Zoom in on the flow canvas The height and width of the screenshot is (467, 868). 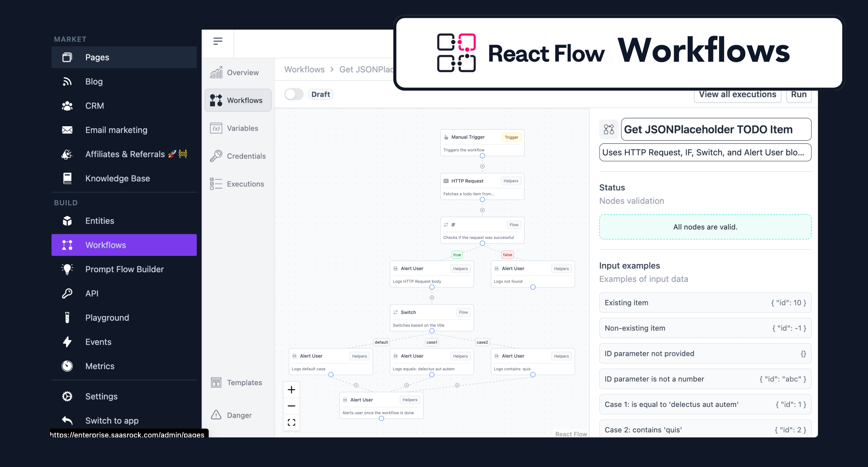tap(291, 390)
